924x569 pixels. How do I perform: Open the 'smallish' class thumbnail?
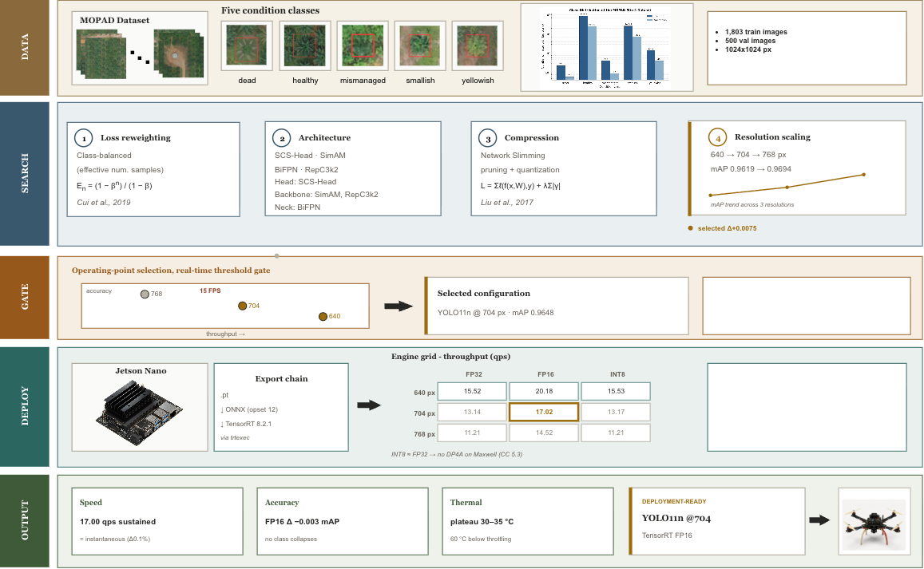pyautogui.click(x=420, y=46)
